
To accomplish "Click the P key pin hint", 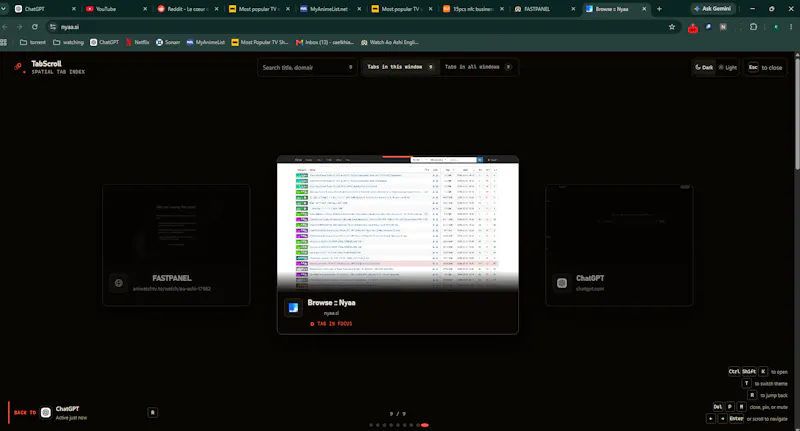I will (730, 407).
